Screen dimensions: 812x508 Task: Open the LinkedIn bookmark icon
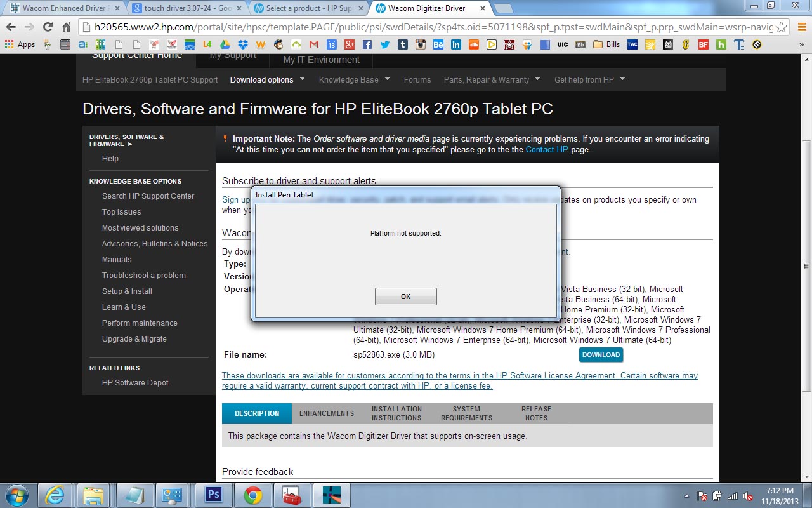(456, 44)
